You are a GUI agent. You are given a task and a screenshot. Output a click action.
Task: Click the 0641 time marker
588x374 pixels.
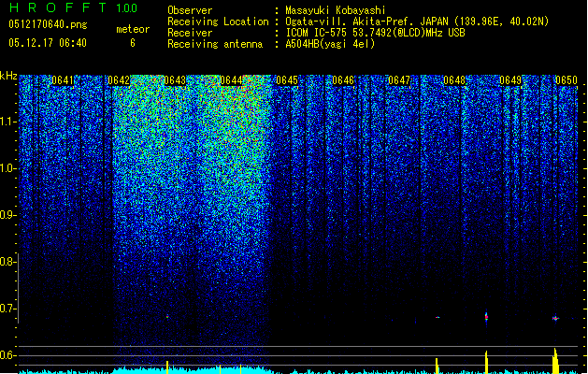[x=63, y=80]
